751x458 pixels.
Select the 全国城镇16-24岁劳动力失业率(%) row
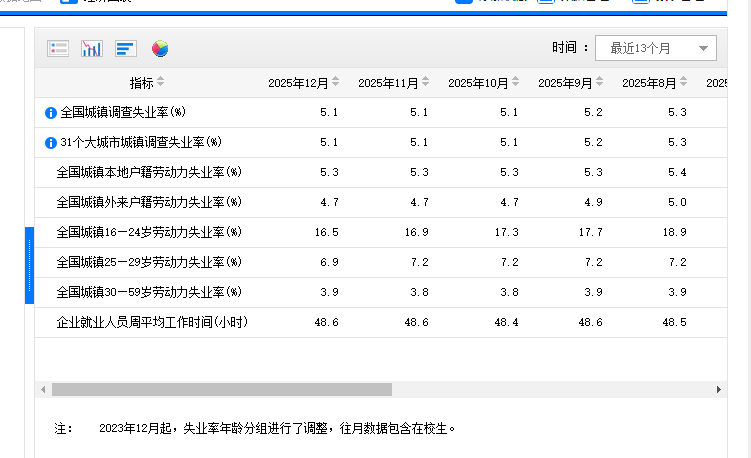(x=381, y=232)
